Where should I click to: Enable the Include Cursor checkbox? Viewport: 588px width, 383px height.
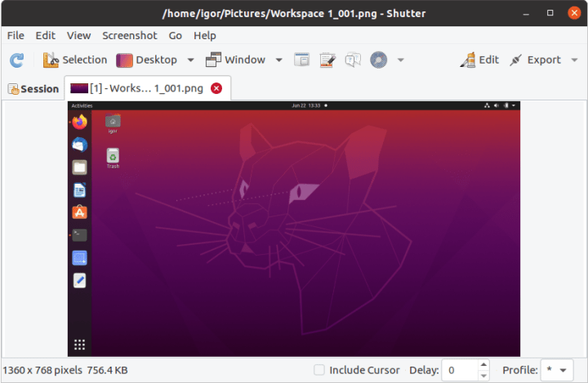click(x=319, y=370)
